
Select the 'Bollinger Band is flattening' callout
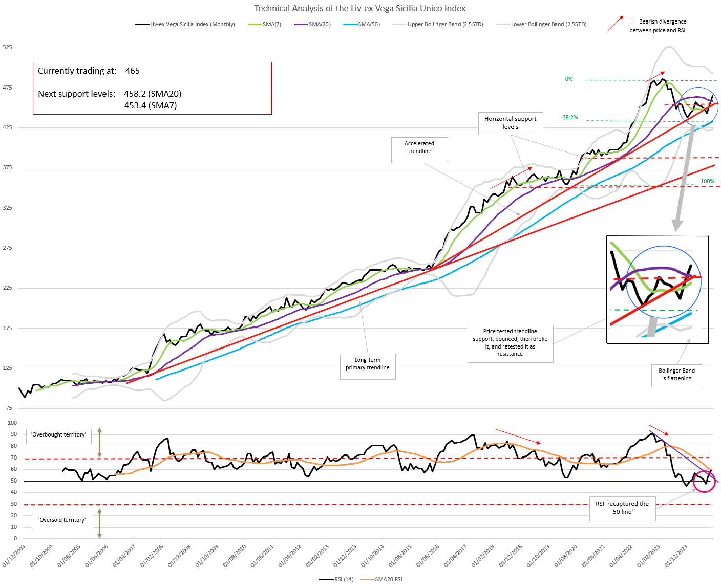tap(676, 376)
